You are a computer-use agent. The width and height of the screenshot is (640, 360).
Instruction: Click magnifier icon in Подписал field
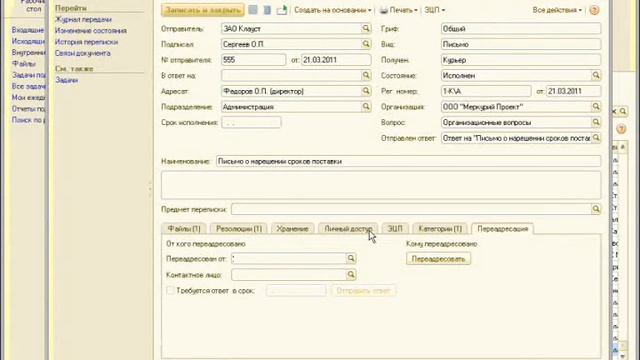pyautogui.click(x=366, y=44)
